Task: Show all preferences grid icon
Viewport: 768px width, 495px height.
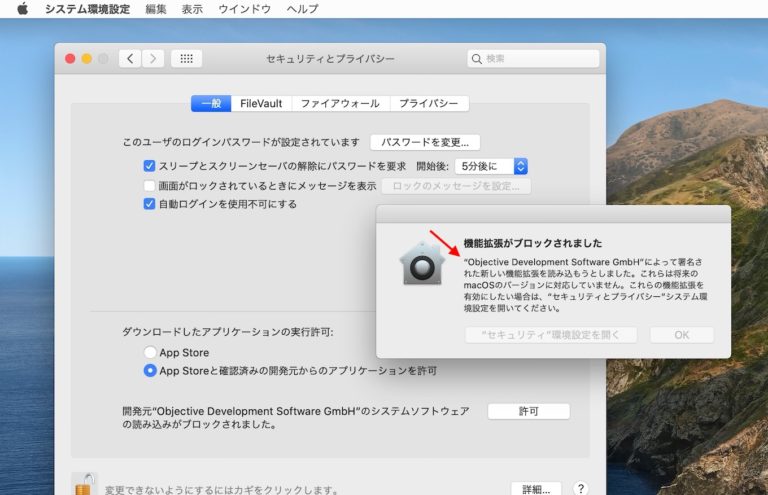Action: [186, 59]
